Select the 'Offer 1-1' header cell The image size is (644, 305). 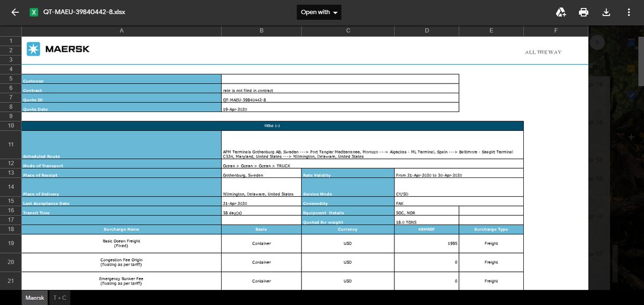point(273,126)
